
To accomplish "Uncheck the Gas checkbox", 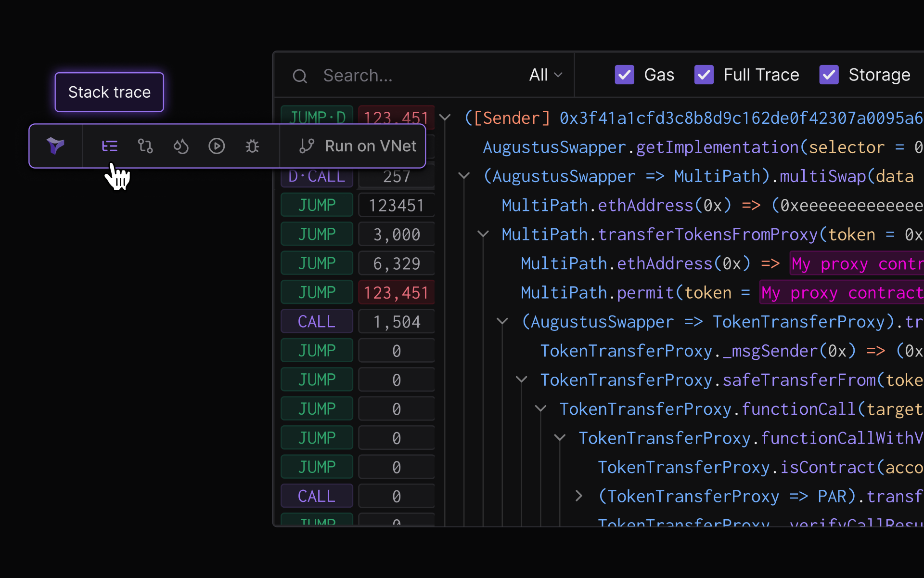I will 624,75.
